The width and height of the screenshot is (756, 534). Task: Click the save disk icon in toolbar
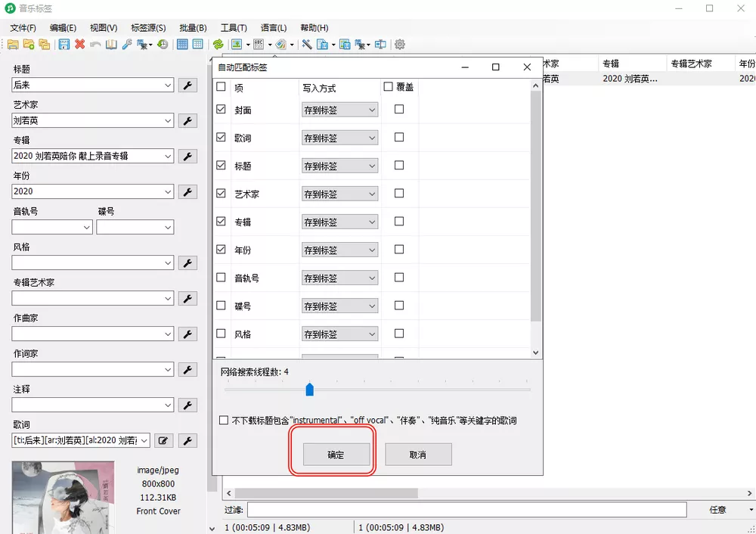(x=64, y=45)
